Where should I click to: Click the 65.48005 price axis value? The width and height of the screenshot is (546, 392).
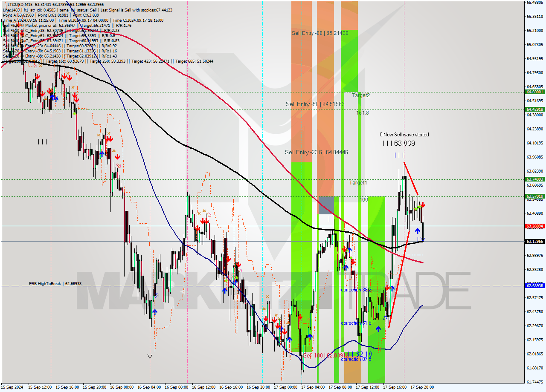pos(534,2)
